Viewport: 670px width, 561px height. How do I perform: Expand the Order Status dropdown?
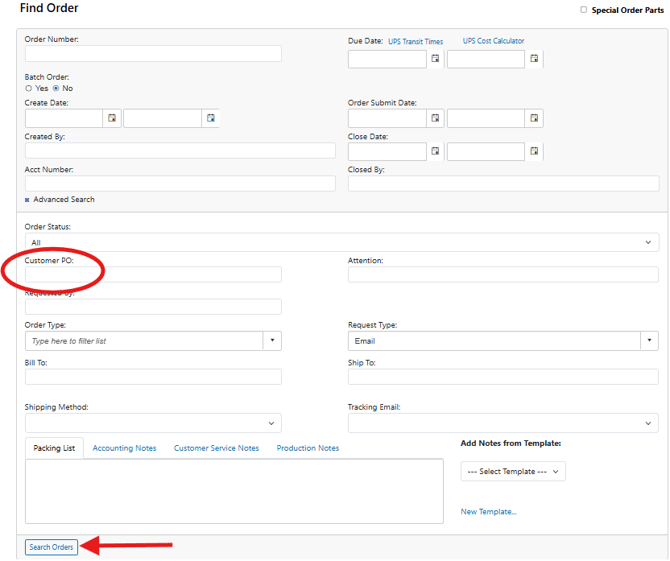pyautogui.click(x=341, y=242)
